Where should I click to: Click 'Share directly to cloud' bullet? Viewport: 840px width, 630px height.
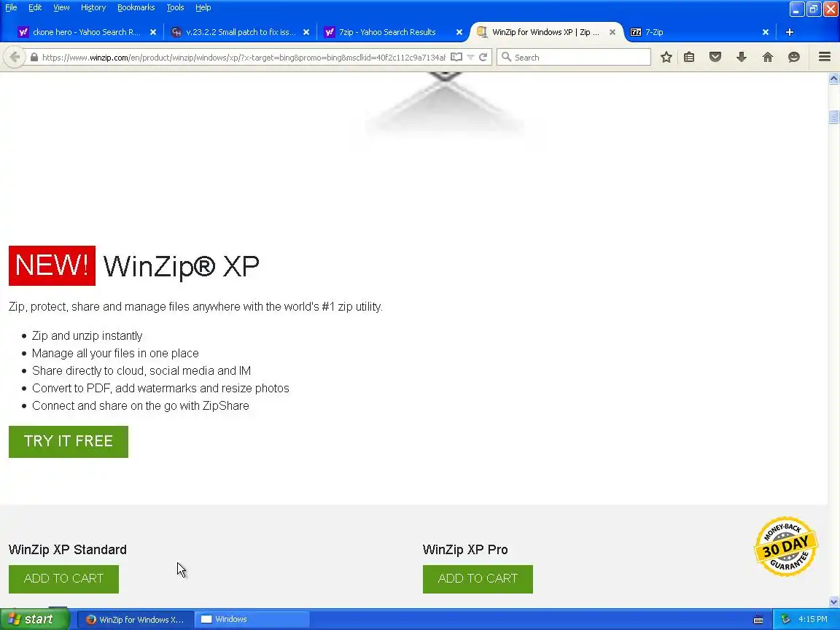click(141, 370)
